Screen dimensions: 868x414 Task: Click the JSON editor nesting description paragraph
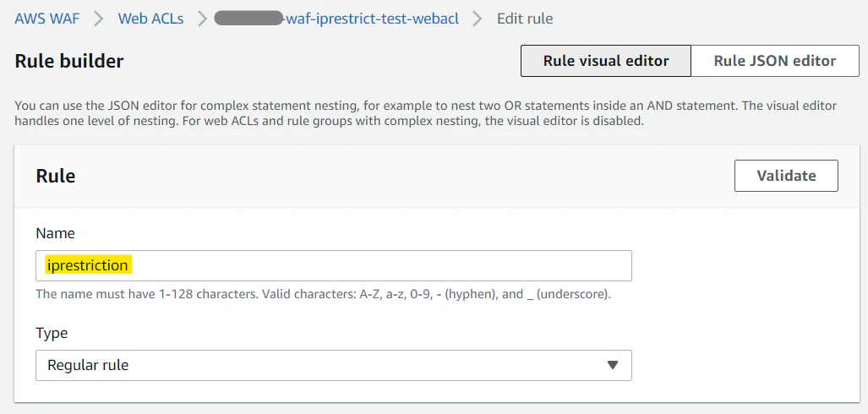425,113
